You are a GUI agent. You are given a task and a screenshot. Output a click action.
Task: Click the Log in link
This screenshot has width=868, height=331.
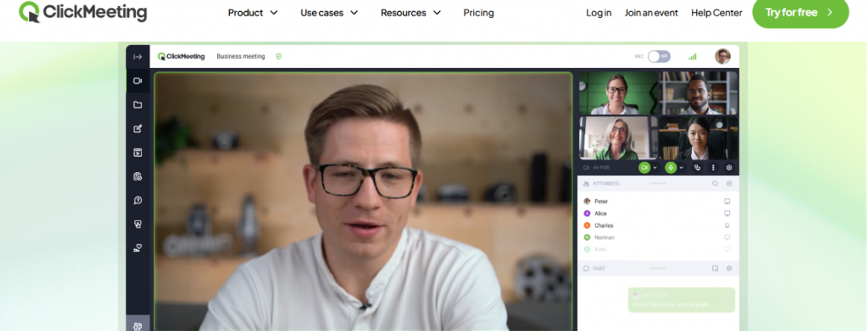[x=599, y=13]
